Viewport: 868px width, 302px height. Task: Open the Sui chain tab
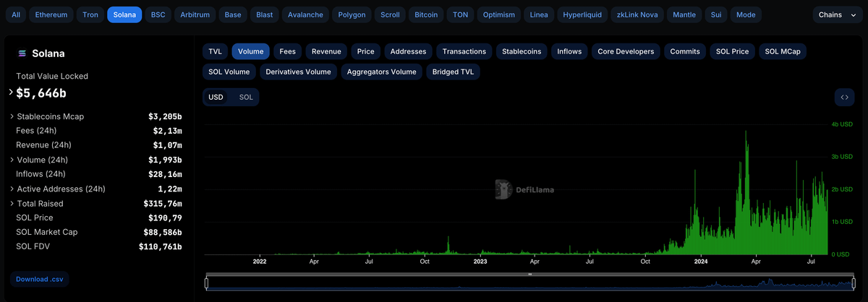point(716,14)
